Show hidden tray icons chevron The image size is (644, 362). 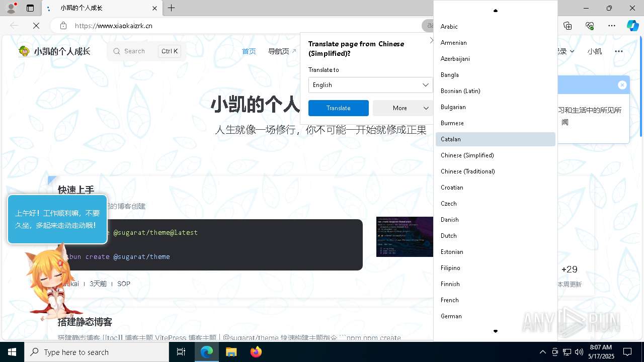point(543,352)
